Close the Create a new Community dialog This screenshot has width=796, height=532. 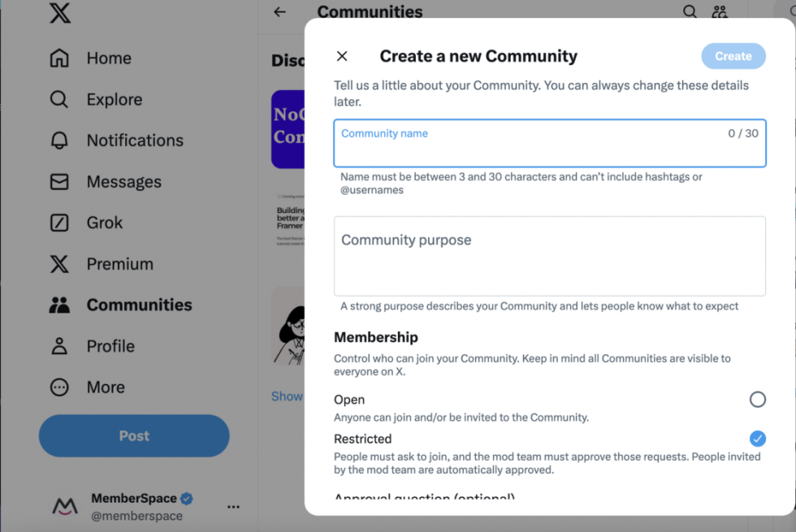(x=342, y=56)
